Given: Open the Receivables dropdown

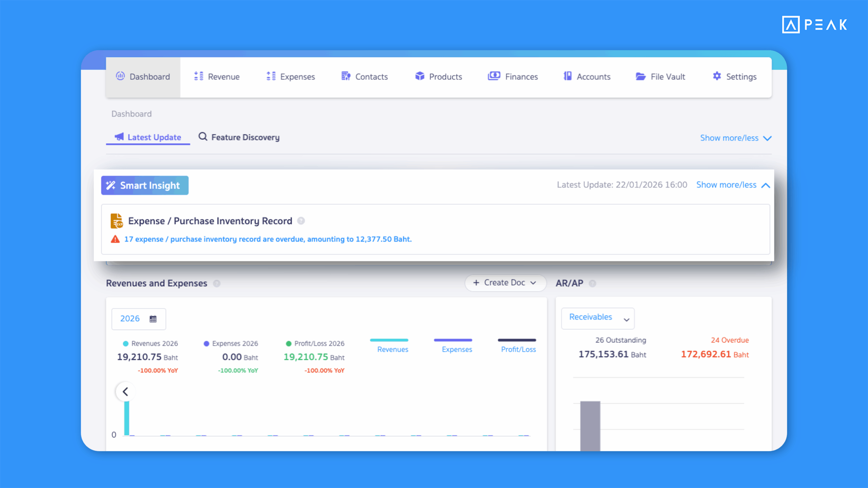Looking at the screenshot, I should 597,318.
